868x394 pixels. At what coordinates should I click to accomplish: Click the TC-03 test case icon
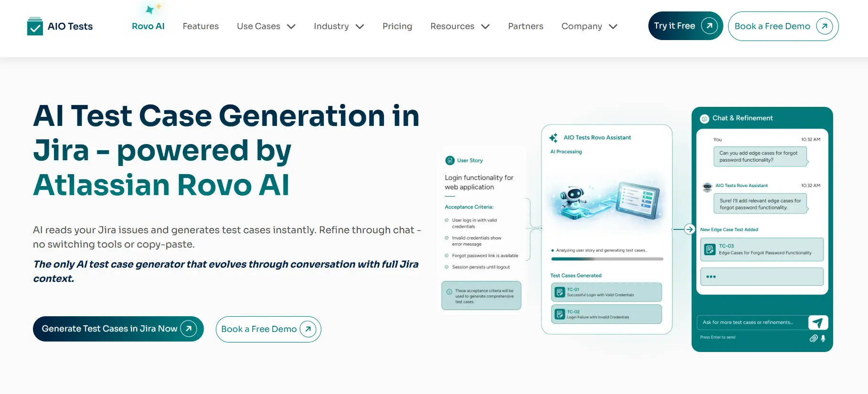(710, 249)
